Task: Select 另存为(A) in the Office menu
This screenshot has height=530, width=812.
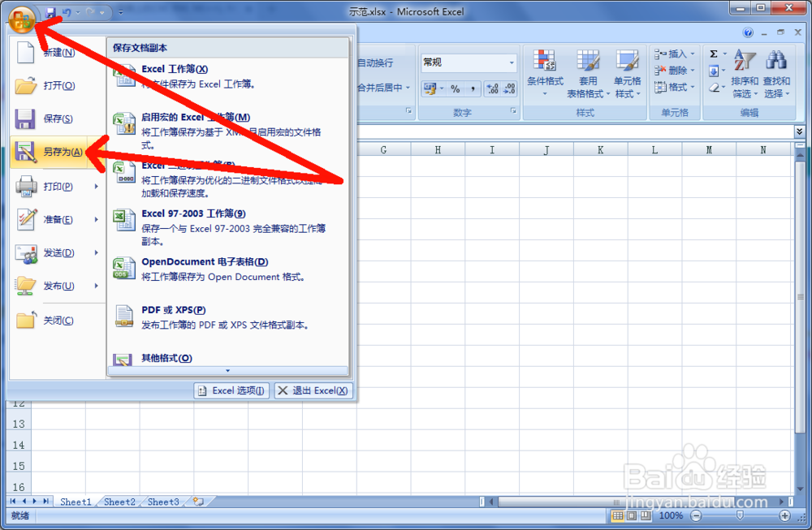Action: pyautogui.click(x=57, y=152)
